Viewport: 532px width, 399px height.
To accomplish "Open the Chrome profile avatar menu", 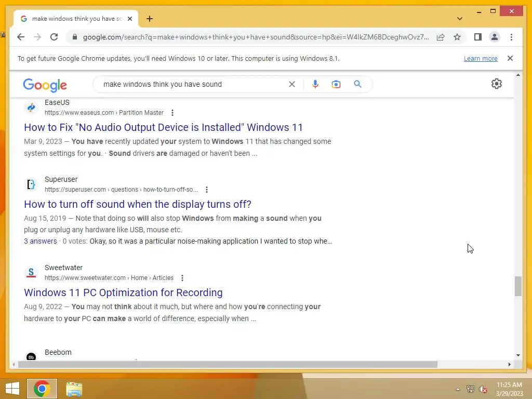I will point(495,37).
